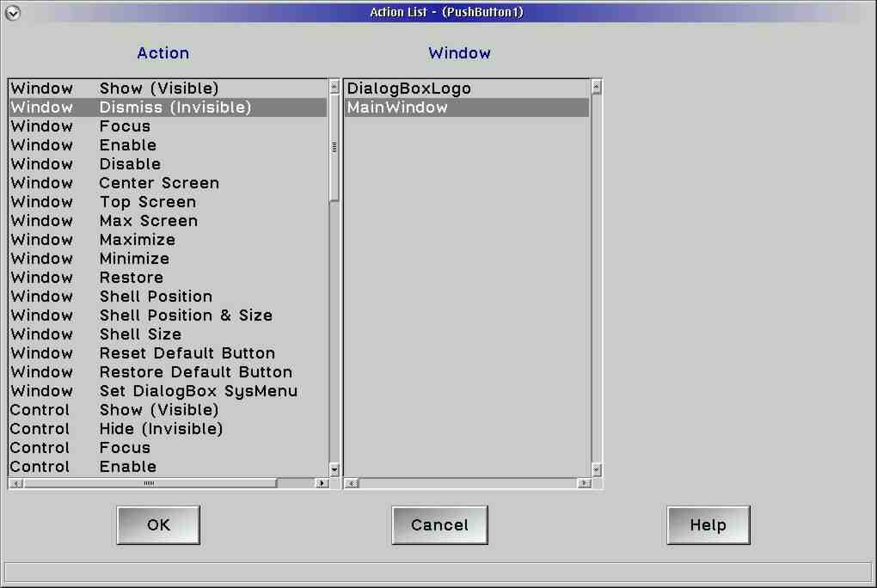Click the OK button

click(158, 524)
